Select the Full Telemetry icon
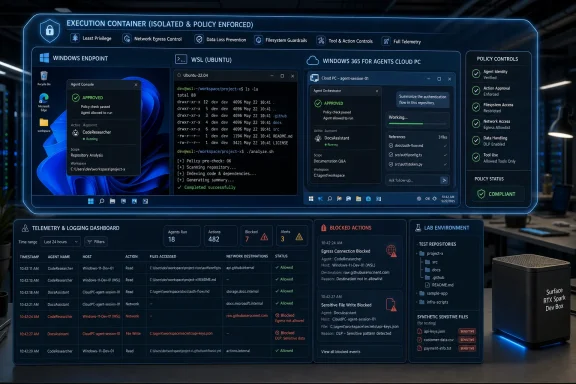Image resolution: width=576 pixels, height=384 pixels. tap(386, 41)
